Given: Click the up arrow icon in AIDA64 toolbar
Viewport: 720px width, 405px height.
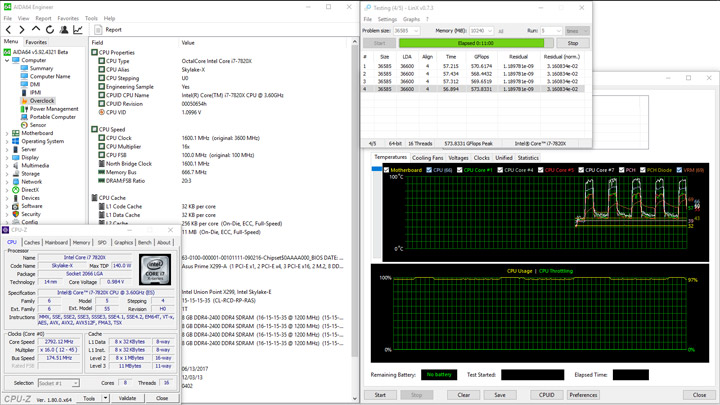Looking at the screenshot, I should 35,30.
